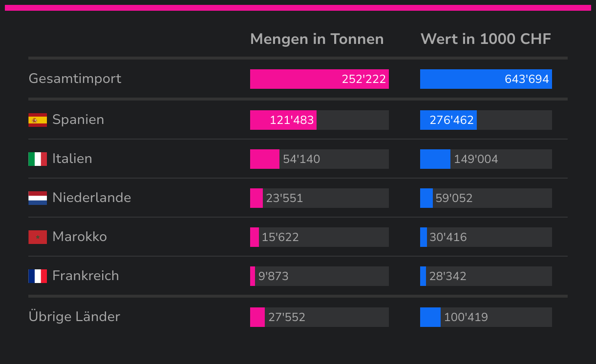Select the Wert in 1000 CHF header

(486, 39)
